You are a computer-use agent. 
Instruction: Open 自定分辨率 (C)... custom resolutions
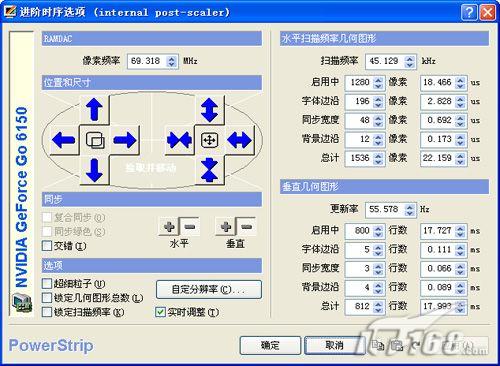tap(209, 289)
